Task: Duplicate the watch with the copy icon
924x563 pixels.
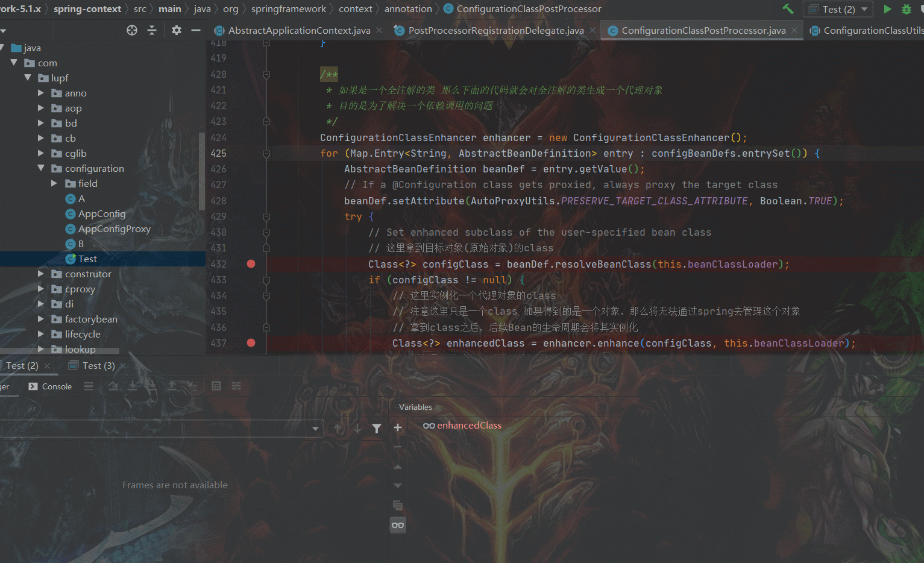Action: coord(398,505)
